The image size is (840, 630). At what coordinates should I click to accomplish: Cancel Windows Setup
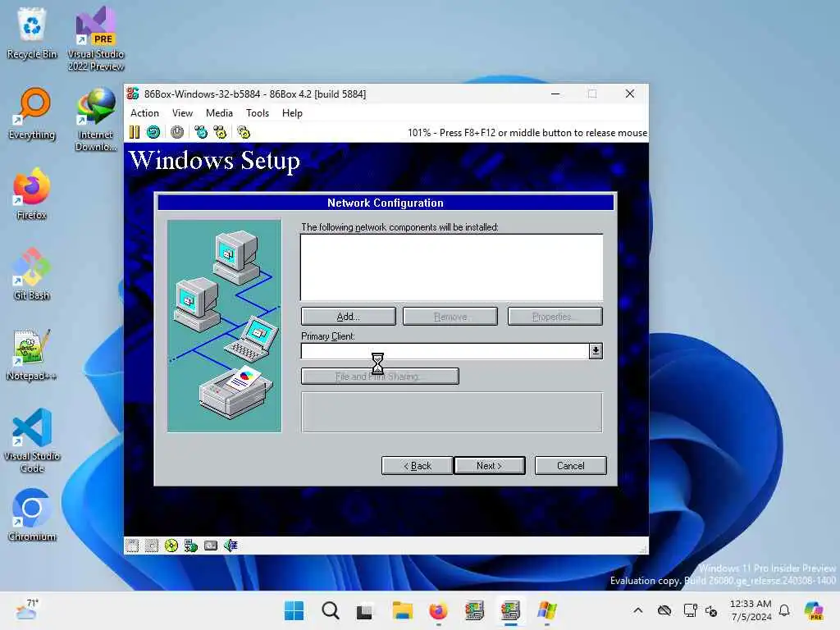point(570,466)
